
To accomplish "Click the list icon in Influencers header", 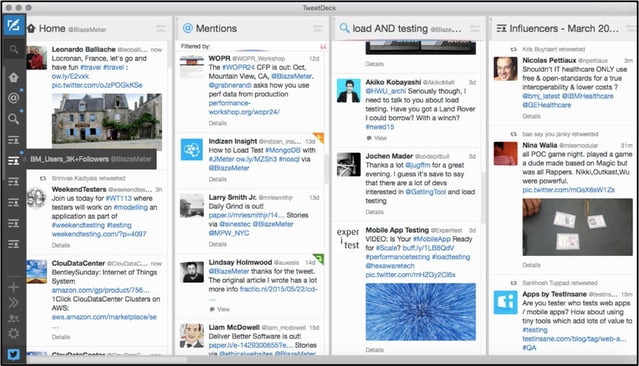I will [x=501, y=29].
